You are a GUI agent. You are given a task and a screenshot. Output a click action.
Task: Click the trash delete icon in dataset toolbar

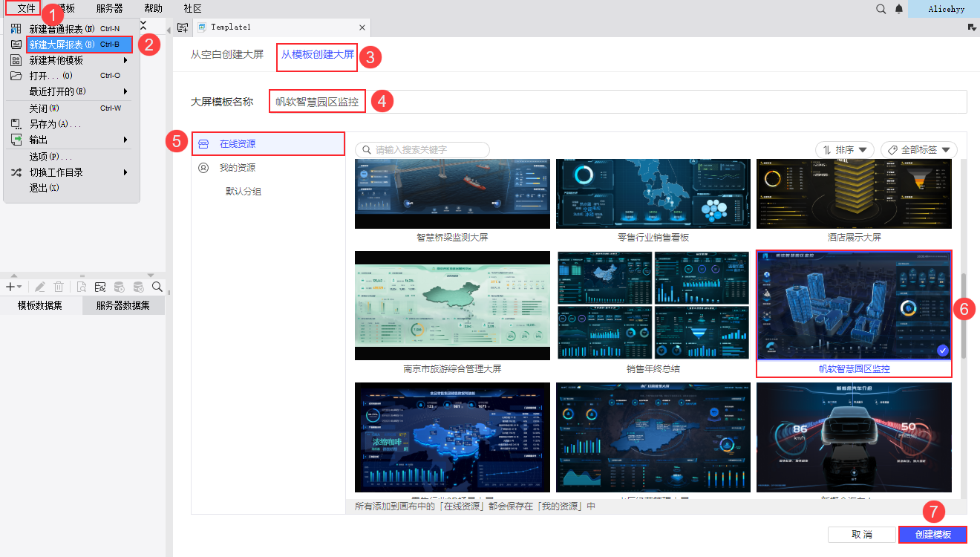tap(59, 287)
